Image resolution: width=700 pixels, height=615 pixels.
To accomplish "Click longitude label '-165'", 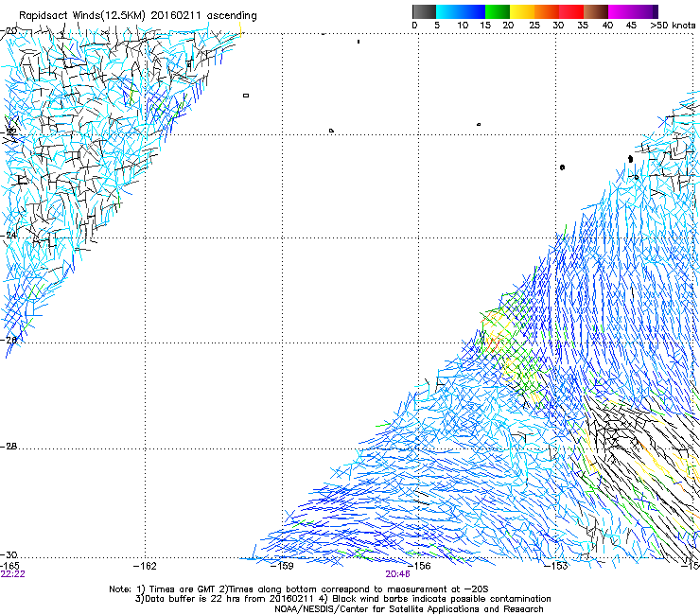I will tap(9, 566).
